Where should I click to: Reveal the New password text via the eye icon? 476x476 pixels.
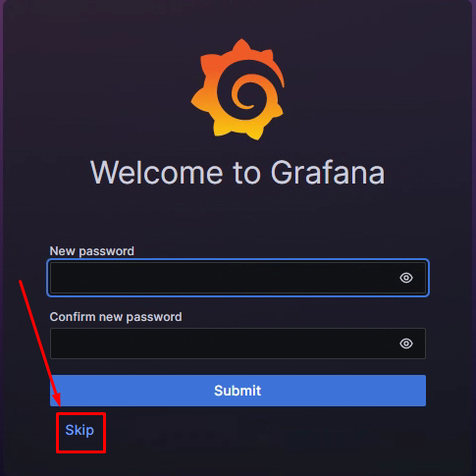(406, 278)
